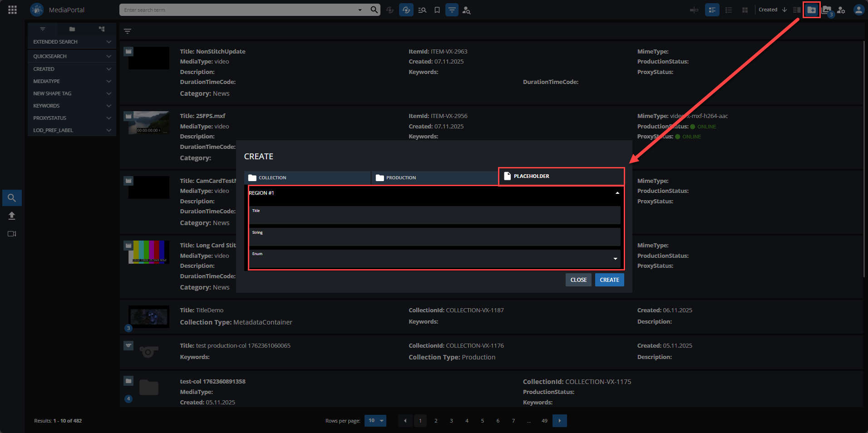Open the apps grid launcher
The image size is (868, 433).
coord(12,10)
